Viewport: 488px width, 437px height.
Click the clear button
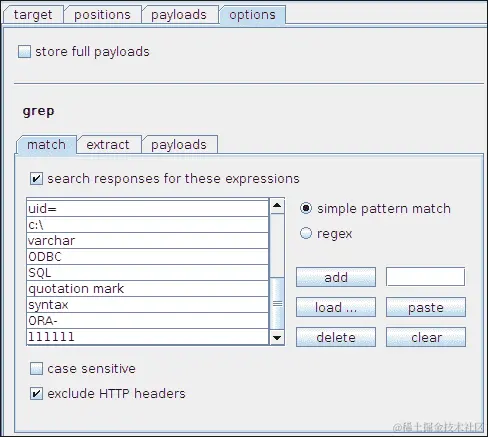click(x=426, y=337)
